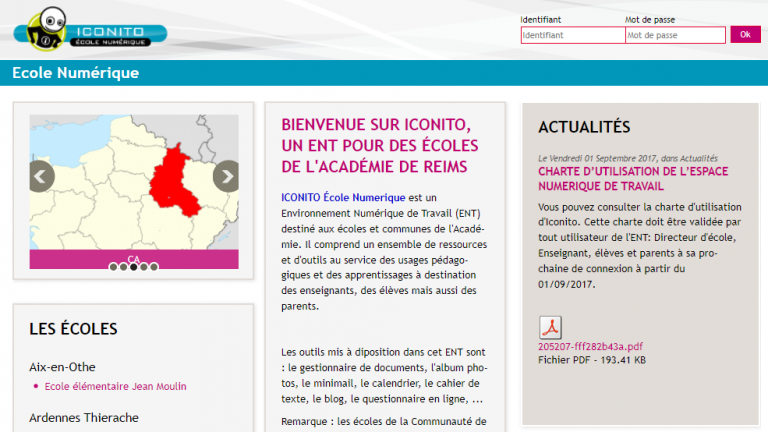Click the Aix-en-Othe heading
Screen dimensions: 768x432
pyautogui.click(x=62, y=367)
